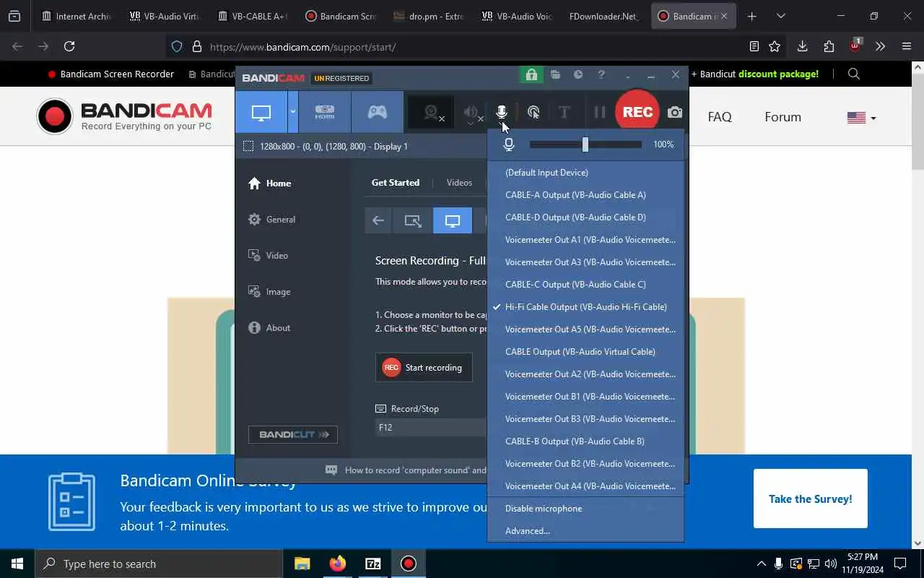This screenshot has height=578, width=924.
Task: Open Firefox downloads arrow icon
Action: tap(802, 46)
